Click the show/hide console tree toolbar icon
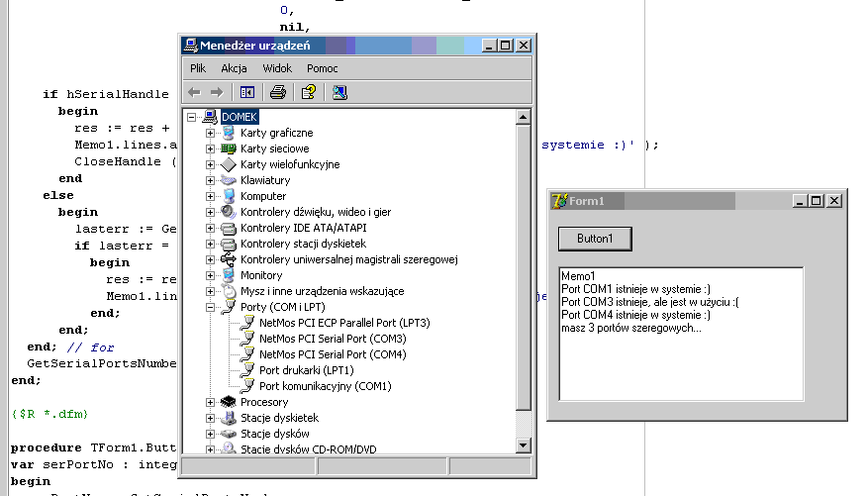Screen dimensions: 868x496 click(x=247, y=92)
